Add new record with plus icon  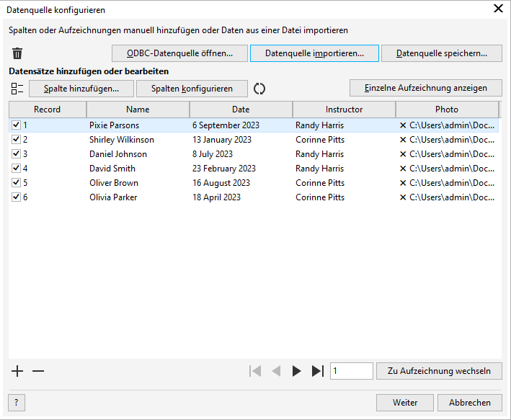pos(17,371)
